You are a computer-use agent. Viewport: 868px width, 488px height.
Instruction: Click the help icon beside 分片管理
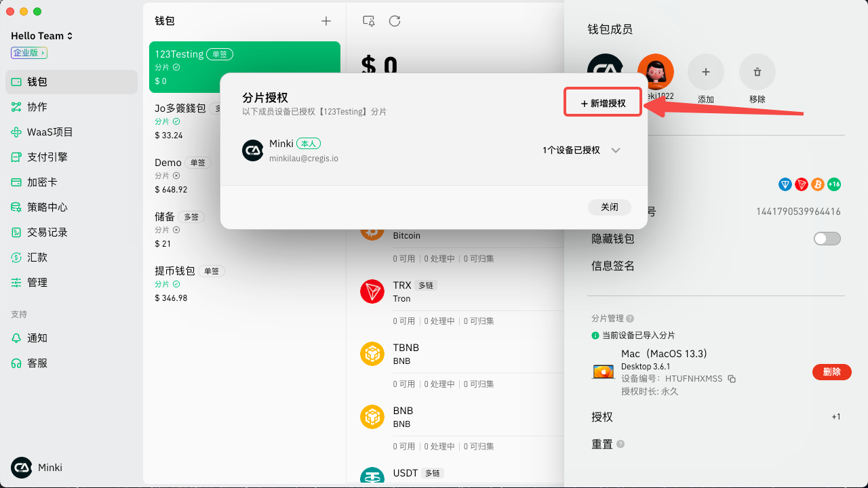630,319
